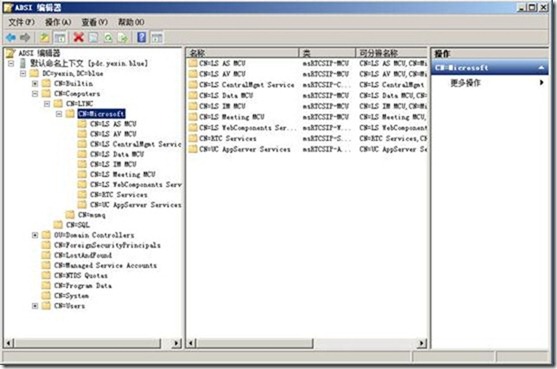Select the CN=SQL tree item

coord(77,225)
